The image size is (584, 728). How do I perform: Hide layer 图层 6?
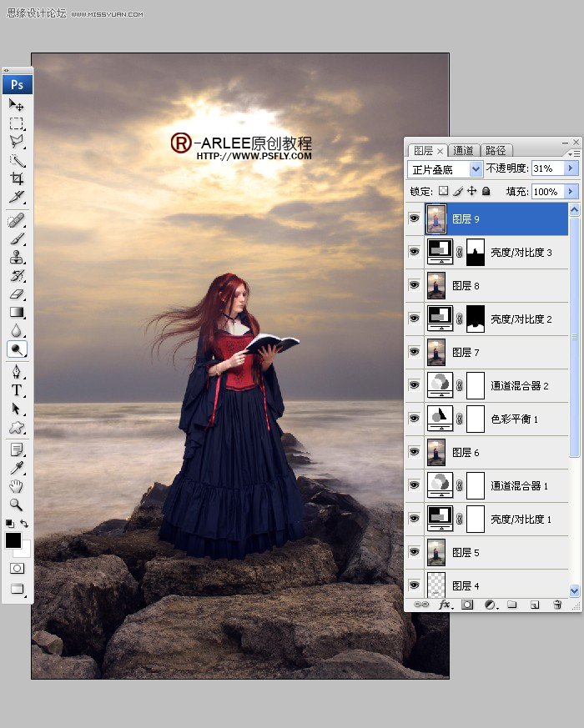coord(414,452)
